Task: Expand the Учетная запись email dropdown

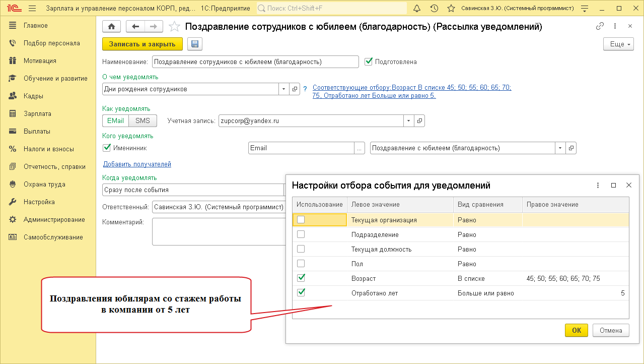Action: click(x=408, y=121)
